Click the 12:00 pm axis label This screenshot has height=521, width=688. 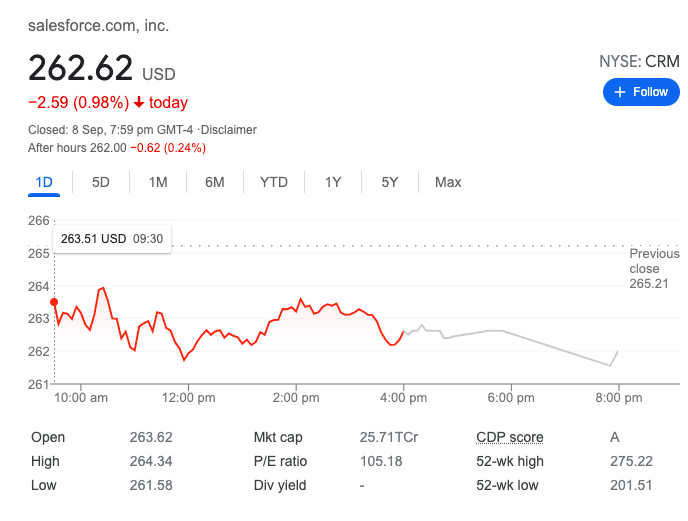(189, 398)
